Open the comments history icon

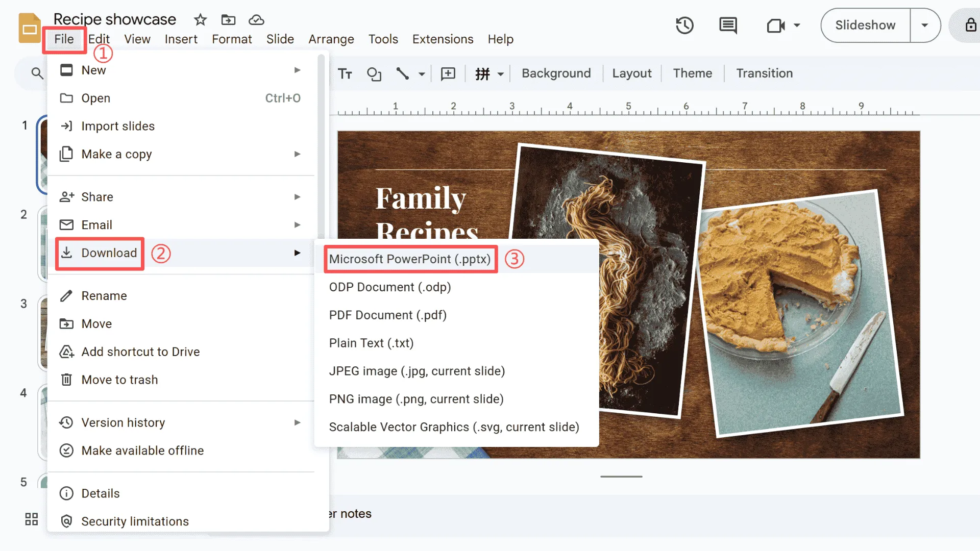[x=728, y=25]
